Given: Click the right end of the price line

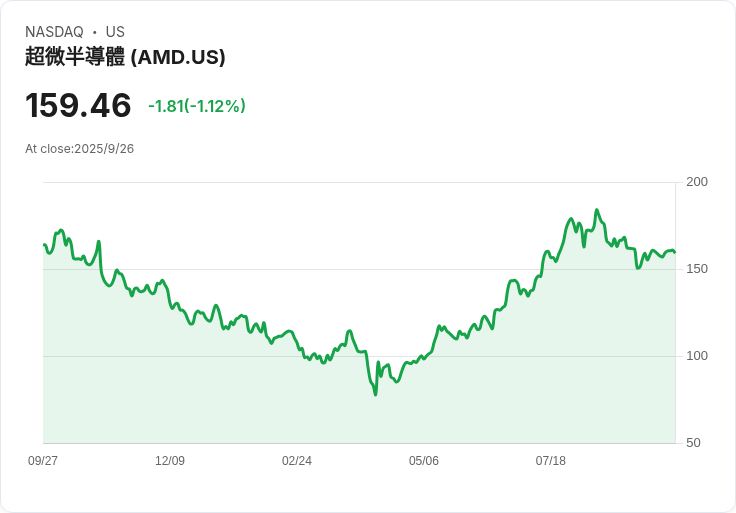Looking at the screenshot, I should (x=674, y=252).
